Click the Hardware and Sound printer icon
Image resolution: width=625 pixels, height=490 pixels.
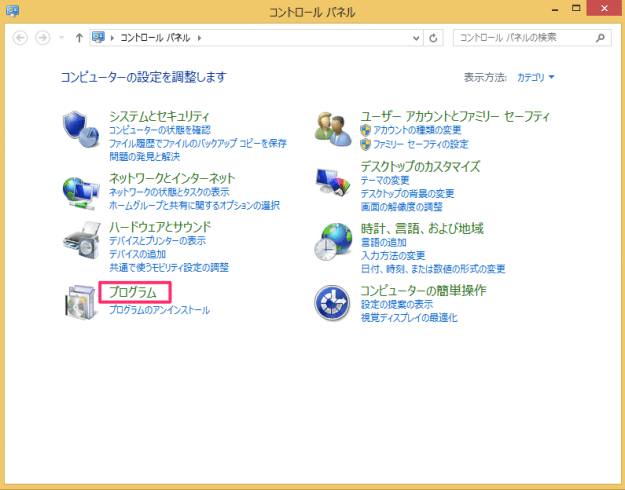point(82,240)
